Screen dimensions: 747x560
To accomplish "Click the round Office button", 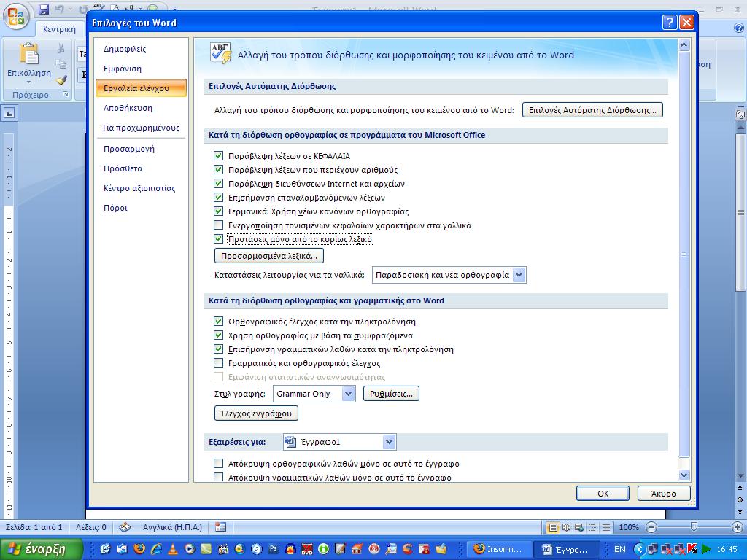I will click(x=16, y=17).
